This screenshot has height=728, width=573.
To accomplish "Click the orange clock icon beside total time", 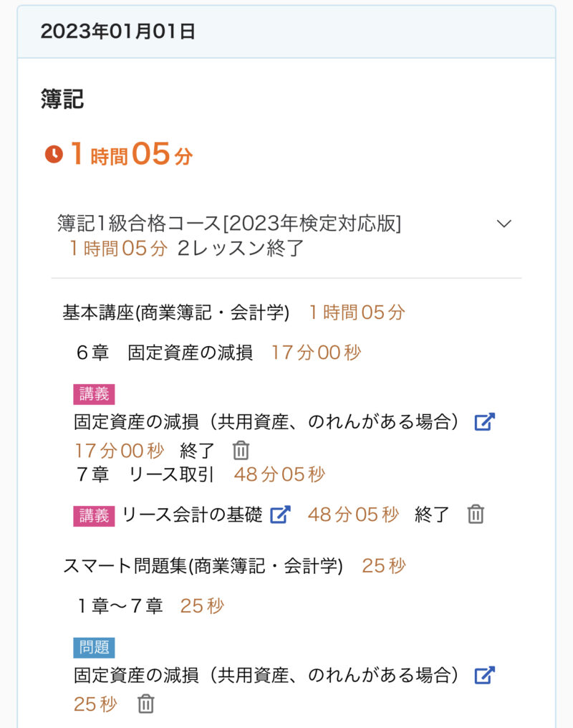I will (x=54, y=154).
